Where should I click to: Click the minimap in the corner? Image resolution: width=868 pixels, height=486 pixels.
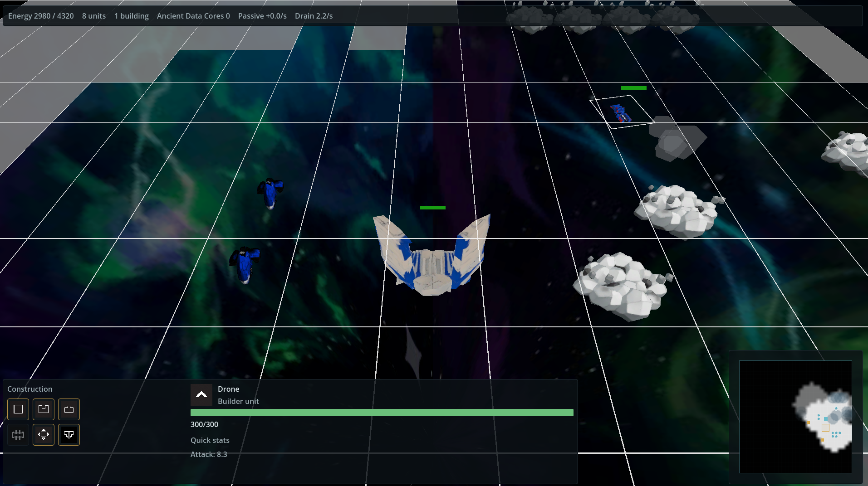coord(795,417)
